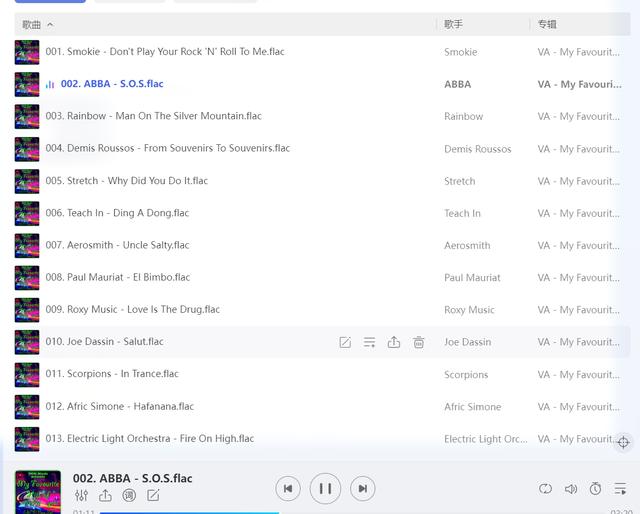Sort by the 歌曲 column header
Screen dimensions: 640x514
(x=37, y=24)
